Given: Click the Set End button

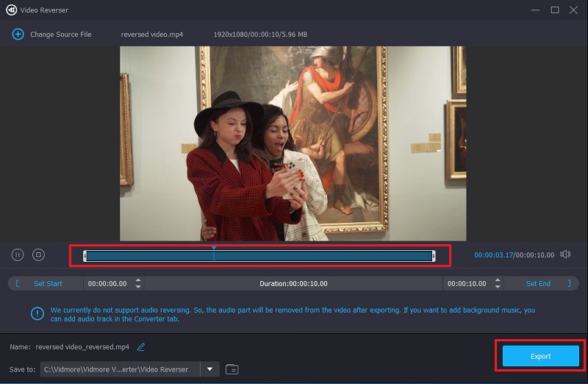Looking at the screenshot, I should pos(538,283).
